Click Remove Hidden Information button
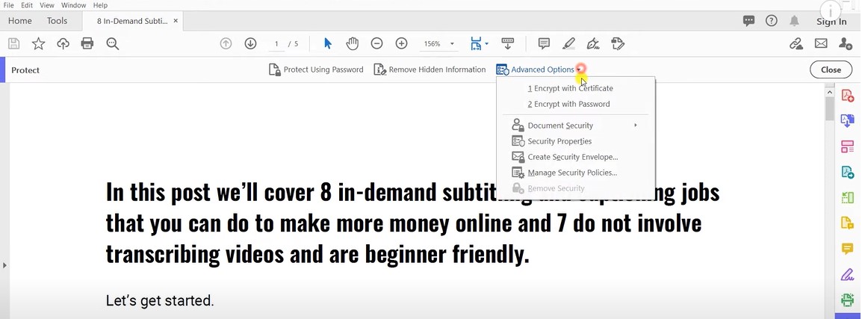The width and height of the screenshot is (868, 319). (x=430, y=69)
